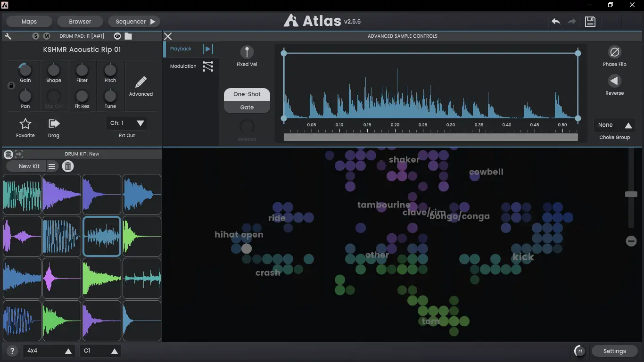This screenshot has height=362, width=644.
Task: Click the top-left waveform envelope handle
Action: (284, 53)
